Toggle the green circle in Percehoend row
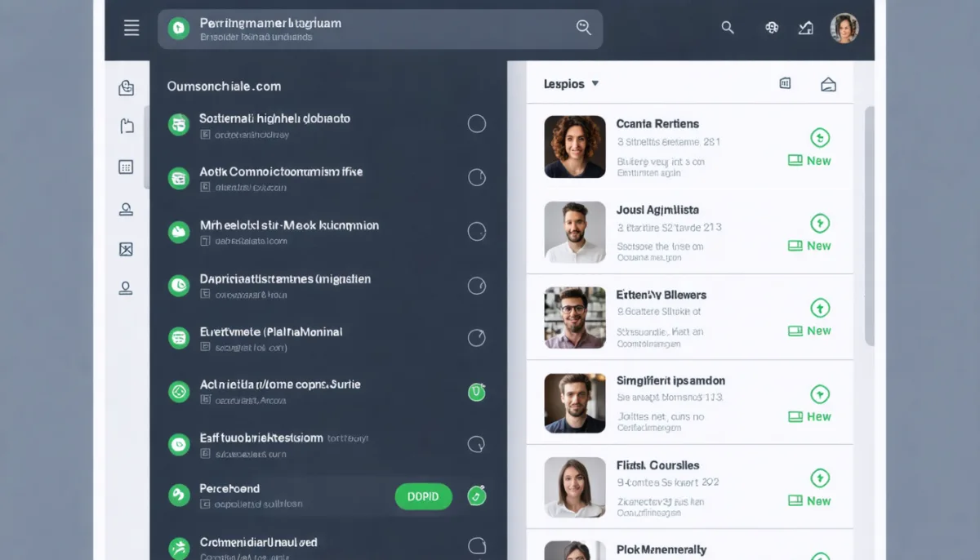980x560 pixels. (x=477, y=496)
